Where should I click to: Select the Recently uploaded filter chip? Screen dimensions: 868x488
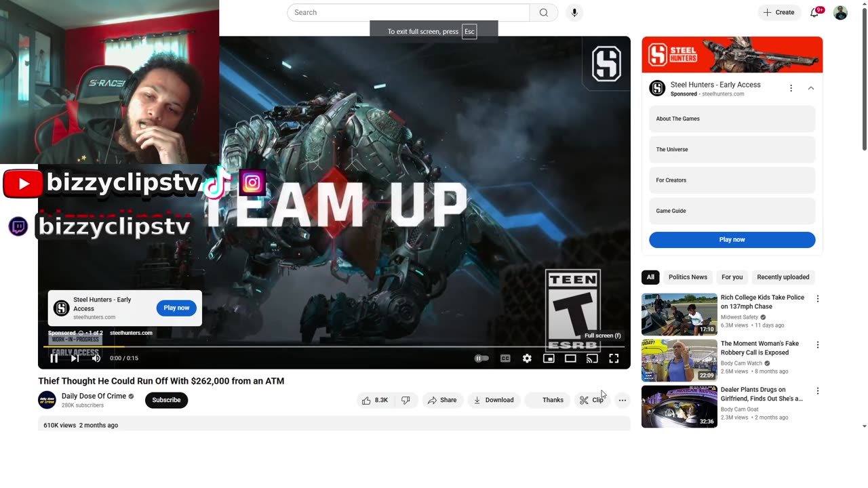[783, 277]
